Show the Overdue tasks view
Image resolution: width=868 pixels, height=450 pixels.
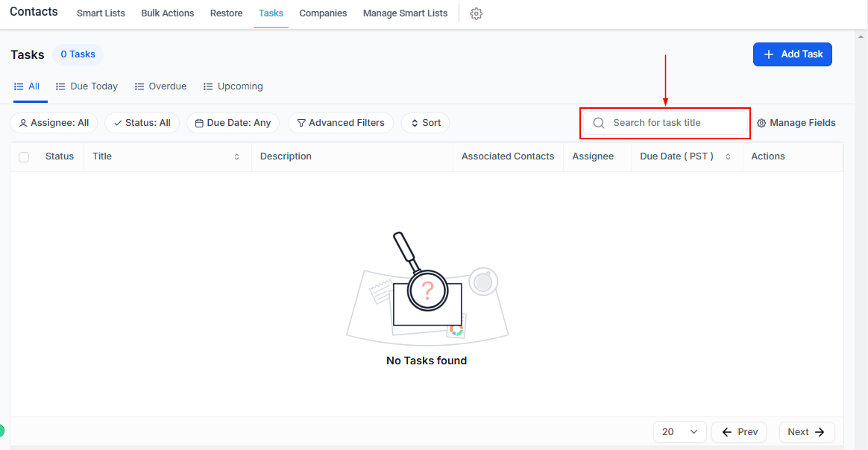click(x=160, y=86)
